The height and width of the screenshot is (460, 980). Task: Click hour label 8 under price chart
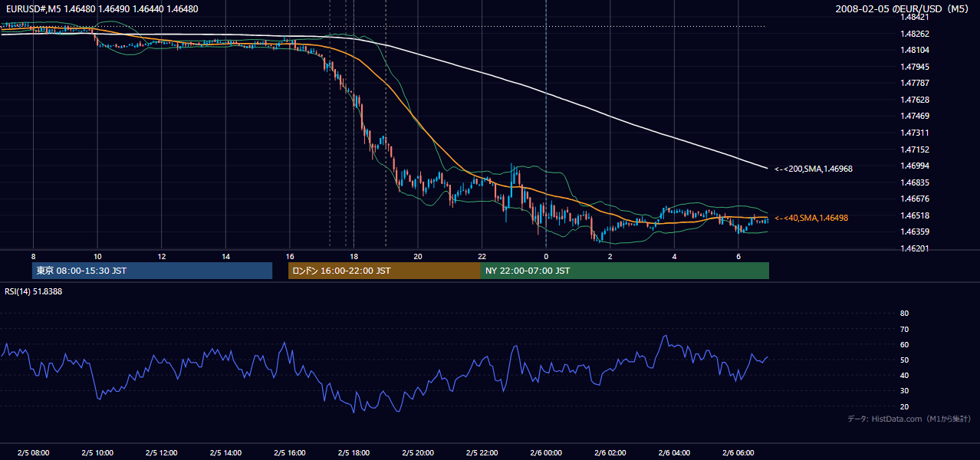coord(33,256)
